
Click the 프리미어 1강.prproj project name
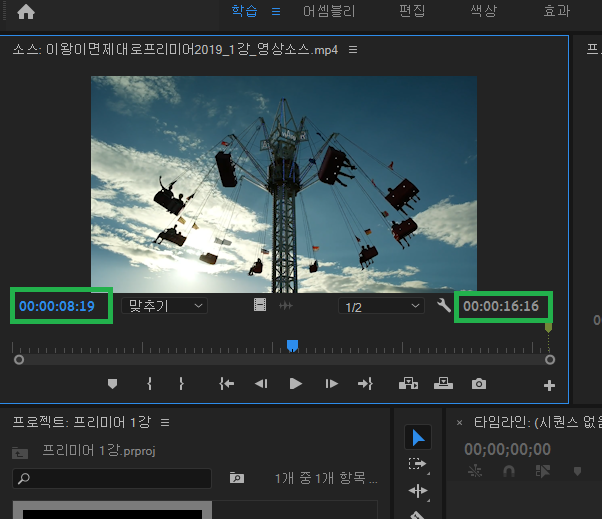[x=99, y=450]
